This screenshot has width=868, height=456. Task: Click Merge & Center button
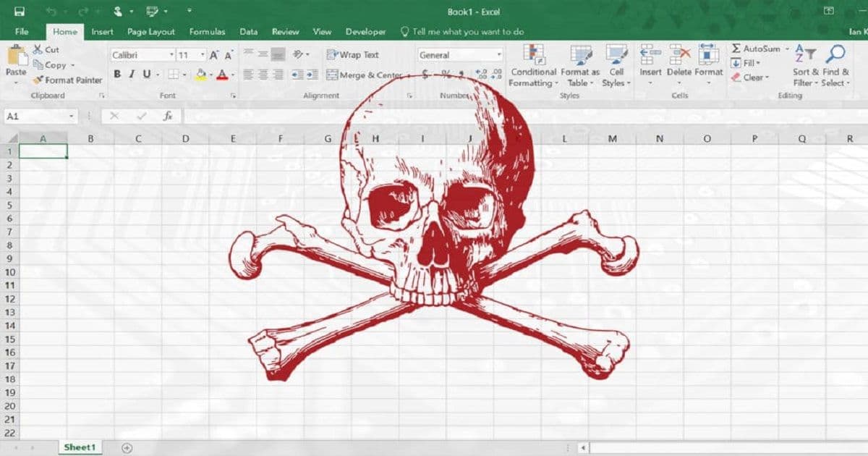click(x=364, y=75)
